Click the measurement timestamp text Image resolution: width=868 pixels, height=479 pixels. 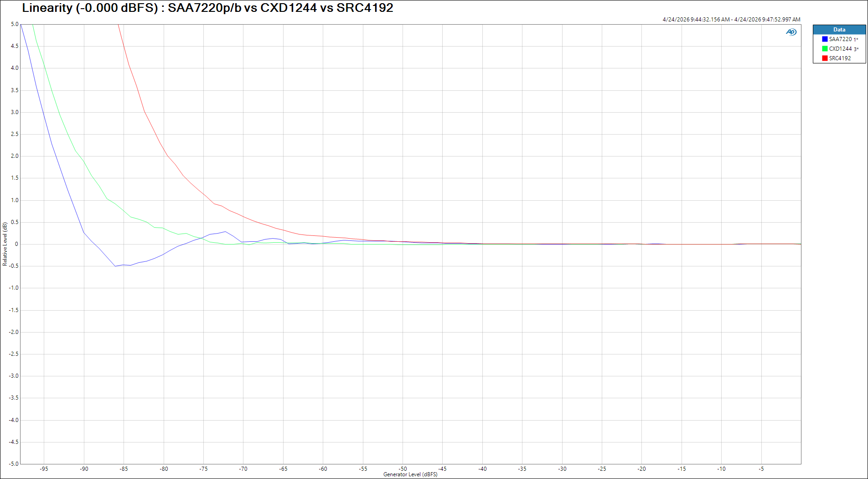[731, 20]
